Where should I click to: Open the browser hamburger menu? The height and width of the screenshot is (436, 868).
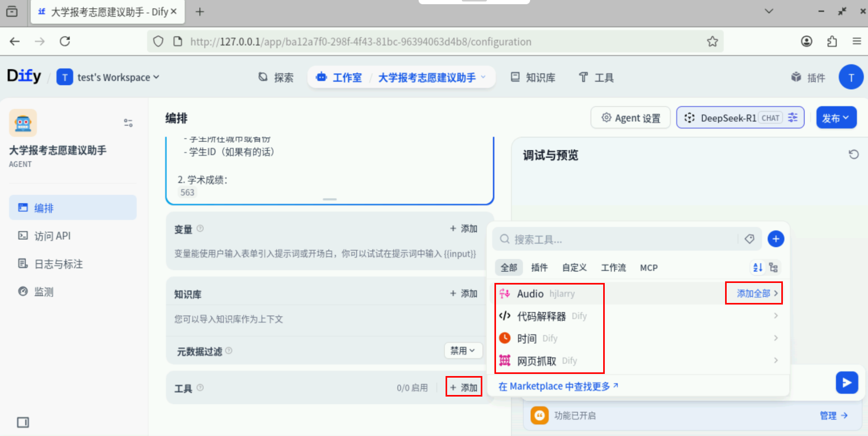856,41
